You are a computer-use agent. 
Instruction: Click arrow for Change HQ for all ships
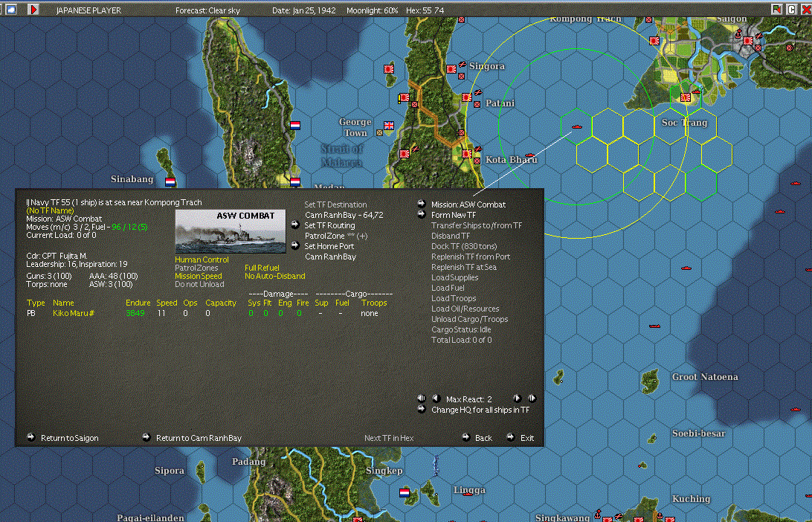tap(422, 409)
